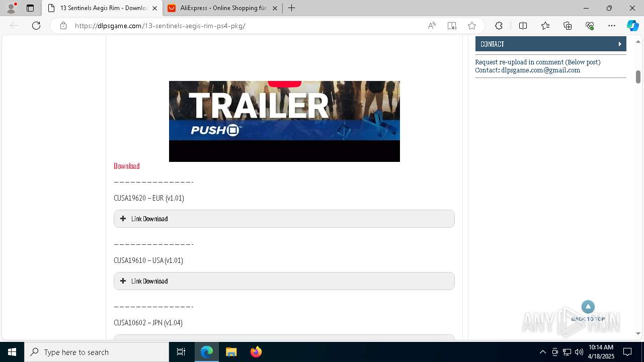Viewport: 644px width, 362px height.
Task: Open the Collections icon
Action: [x=568, y=26]
